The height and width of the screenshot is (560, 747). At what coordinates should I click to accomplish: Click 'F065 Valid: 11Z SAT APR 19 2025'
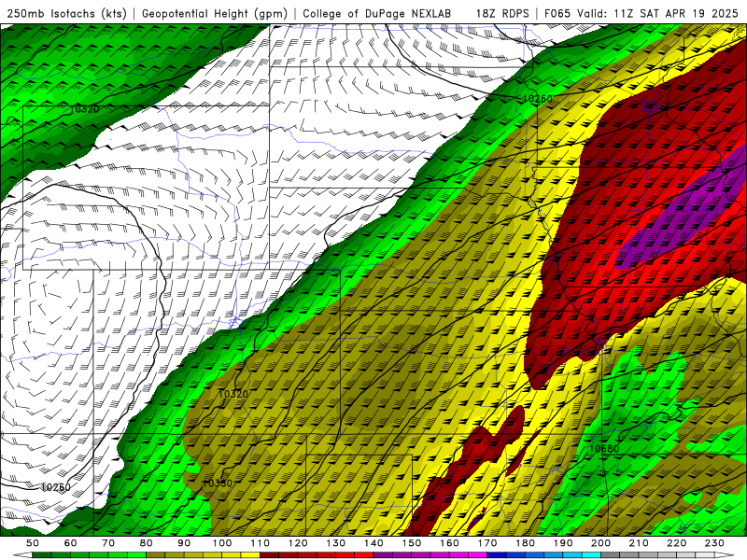(x=641, y=13)
